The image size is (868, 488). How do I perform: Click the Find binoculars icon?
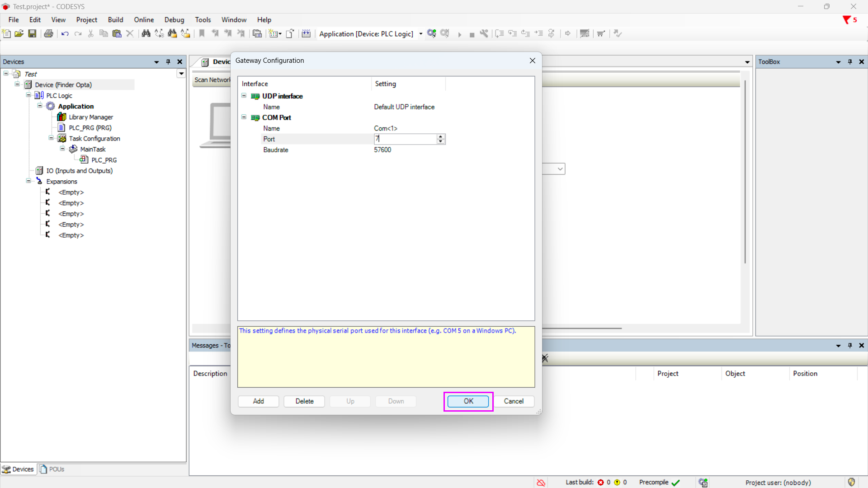[146, 33]
